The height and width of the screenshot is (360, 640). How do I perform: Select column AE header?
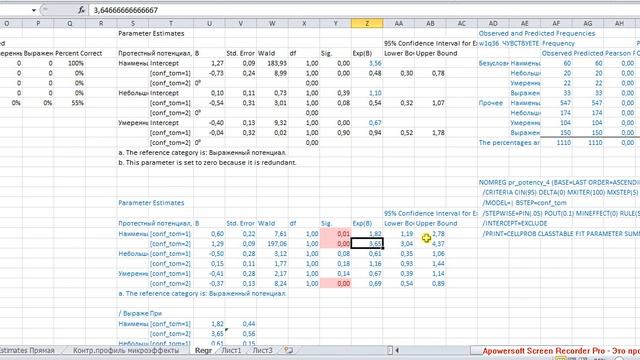point(524,24)
